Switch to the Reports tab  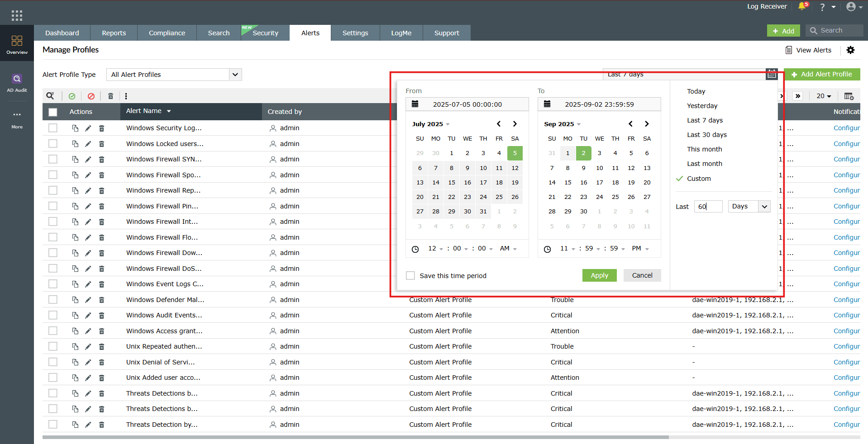114,33
